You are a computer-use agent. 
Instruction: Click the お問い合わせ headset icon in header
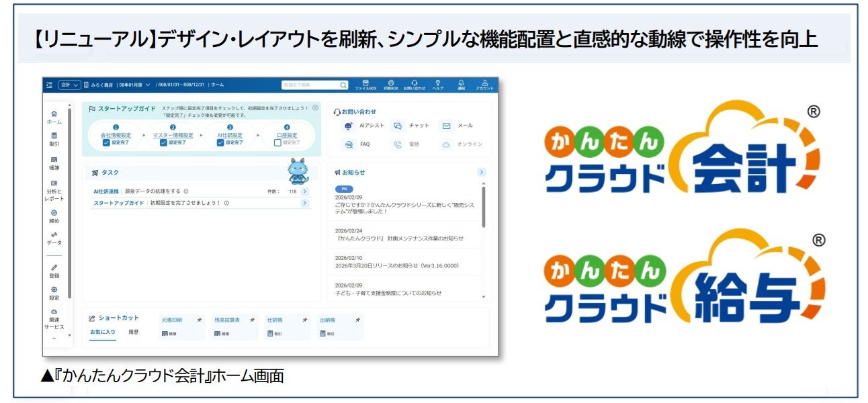415,85
